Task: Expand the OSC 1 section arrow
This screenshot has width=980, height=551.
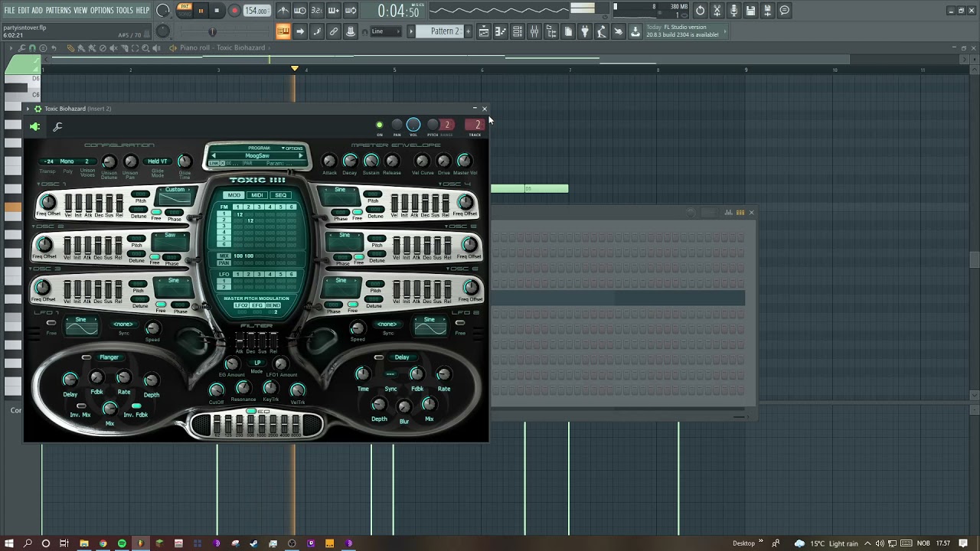Action: tap(39, 184)
